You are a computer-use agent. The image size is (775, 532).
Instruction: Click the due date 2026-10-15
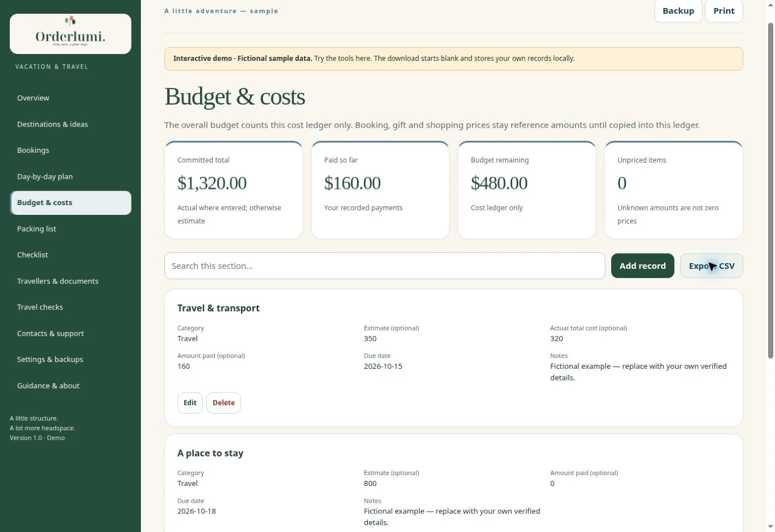(383, 367)
